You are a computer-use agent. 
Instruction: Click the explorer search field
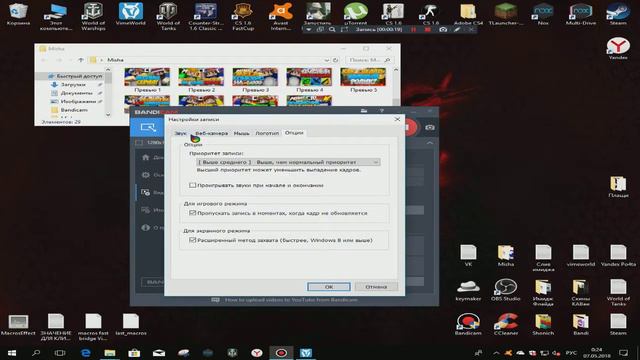pyautogui.click(x=370, y=60)
